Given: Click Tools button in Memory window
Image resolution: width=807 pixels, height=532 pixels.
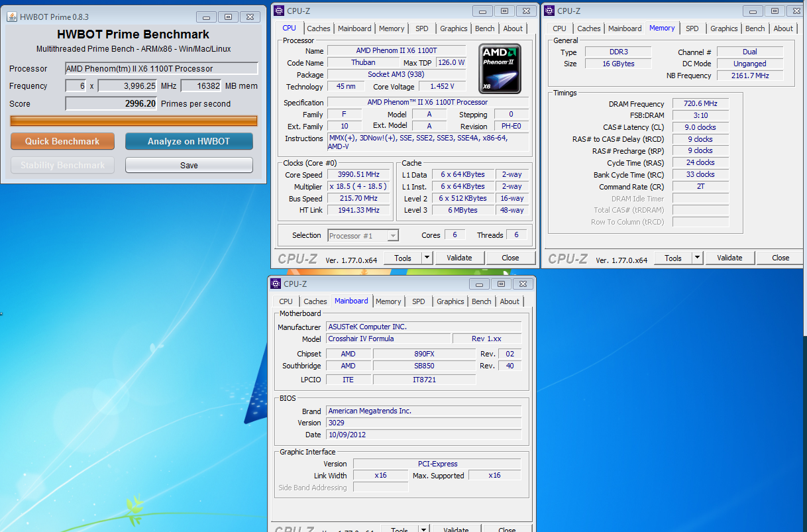Looking at the screenshot, I should [673, 258].
